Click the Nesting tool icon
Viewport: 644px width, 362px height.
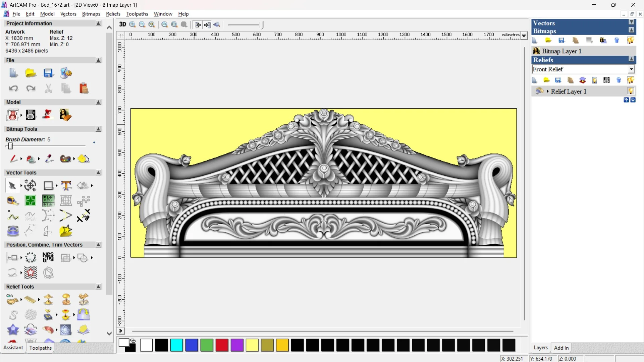point(48,257)
